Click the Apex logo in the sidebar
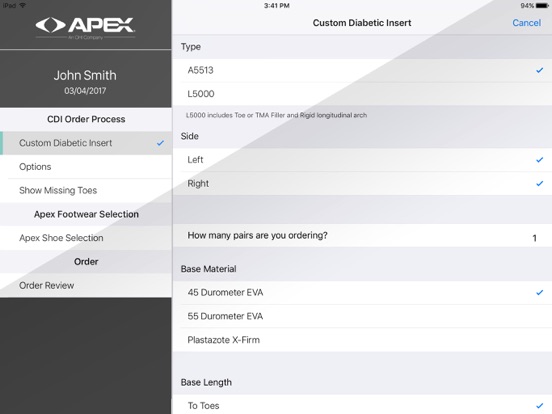The height and width of the screenshot is (414, 552). [x=85, y=28]
